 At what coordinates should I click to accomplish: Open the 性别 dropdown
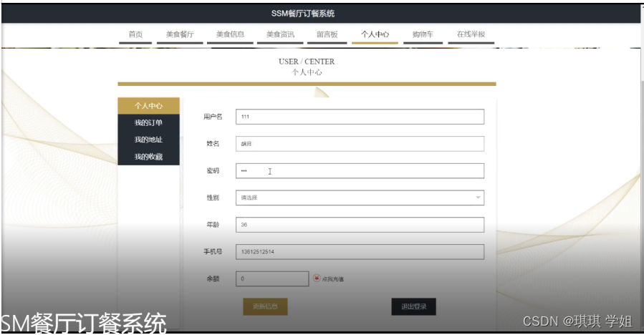[x=360, y=198]
